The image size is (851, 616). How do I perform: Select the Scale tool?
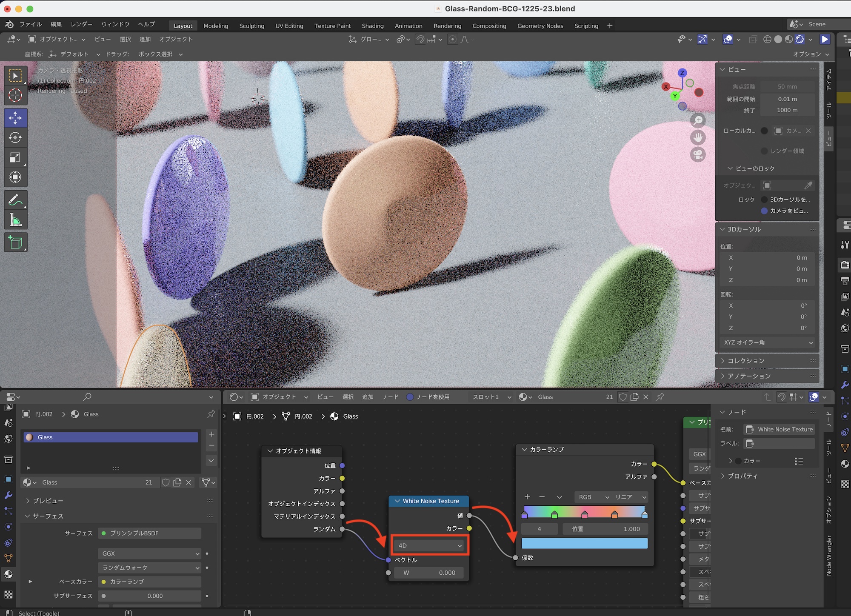tap(15, 157)
